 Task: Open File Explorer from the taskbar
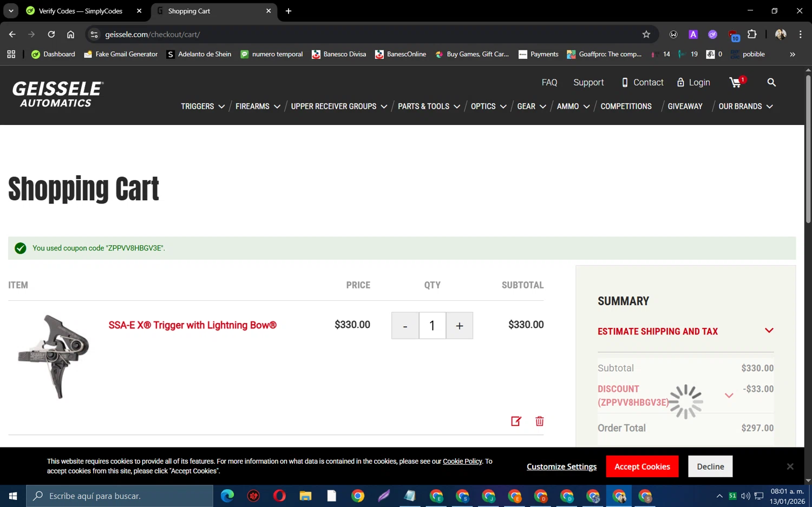tap(306, 496)
